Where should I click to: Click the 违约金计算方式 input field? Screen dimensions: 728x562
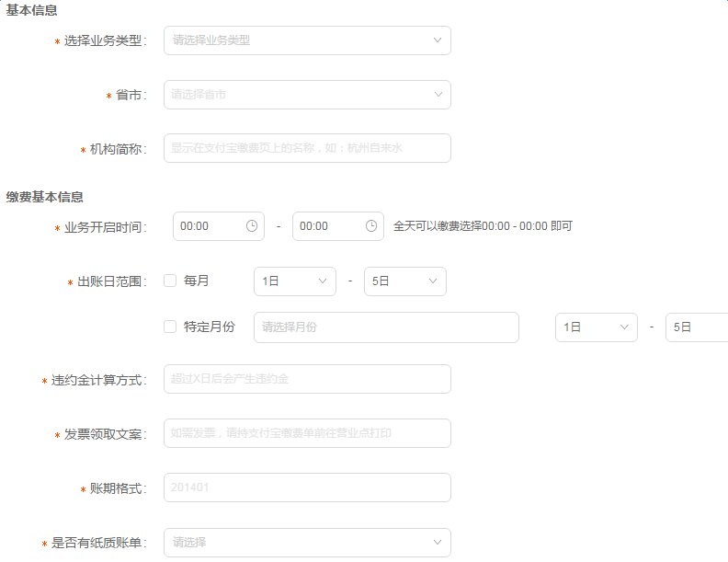tap(307, 379)
